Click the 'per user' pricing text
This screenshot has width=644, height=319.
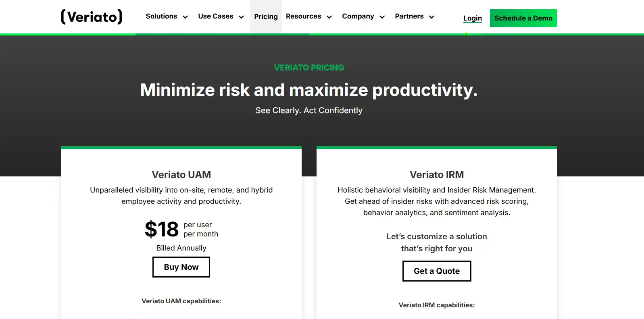(198, 225)
